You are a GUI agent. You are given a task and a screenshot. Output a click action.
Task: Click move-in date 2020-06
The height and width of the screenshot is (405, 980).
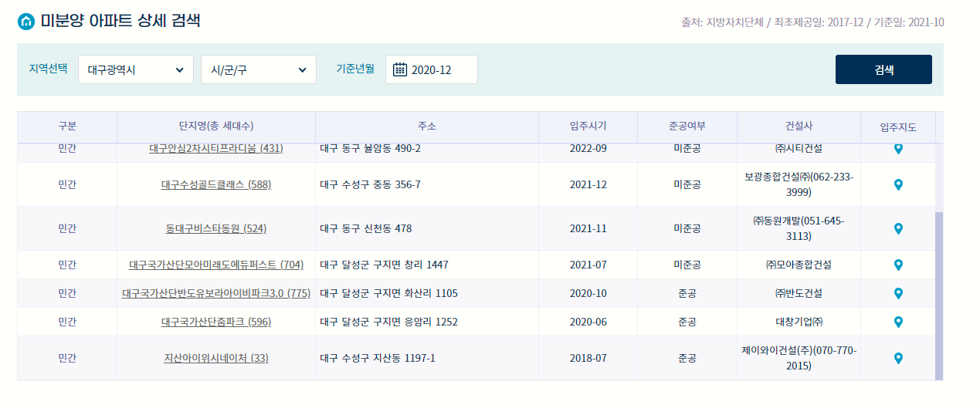coord(588,322)
